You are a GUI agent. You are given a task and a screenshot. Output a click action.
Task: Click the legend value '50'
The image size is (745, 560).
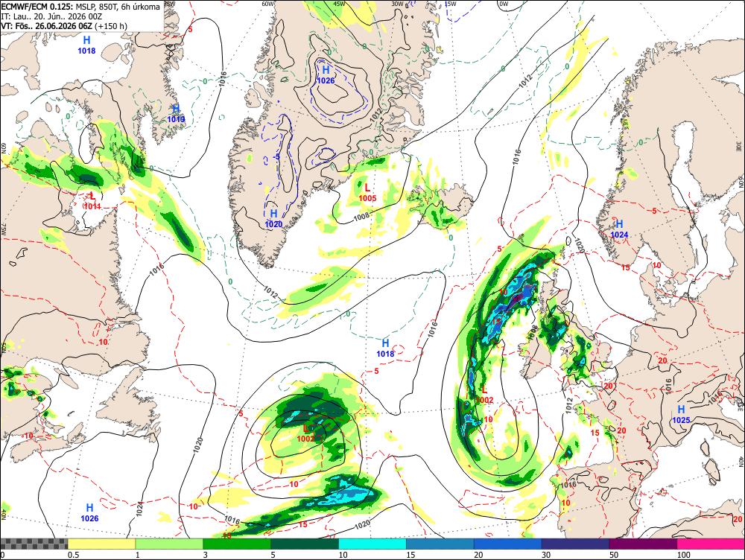point(614,555)
